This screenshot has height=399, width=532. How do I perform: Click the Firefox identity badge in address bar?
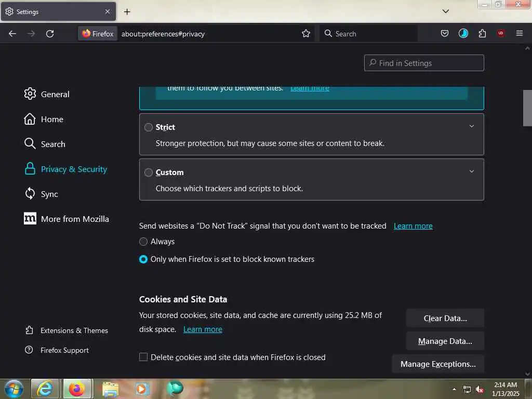click(x=98, y=34)
